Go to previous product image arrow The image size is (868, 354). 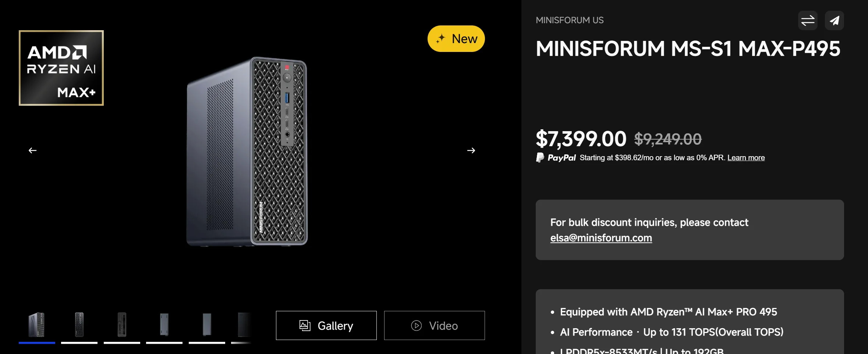pyautogui.click(x=33, y=150)
